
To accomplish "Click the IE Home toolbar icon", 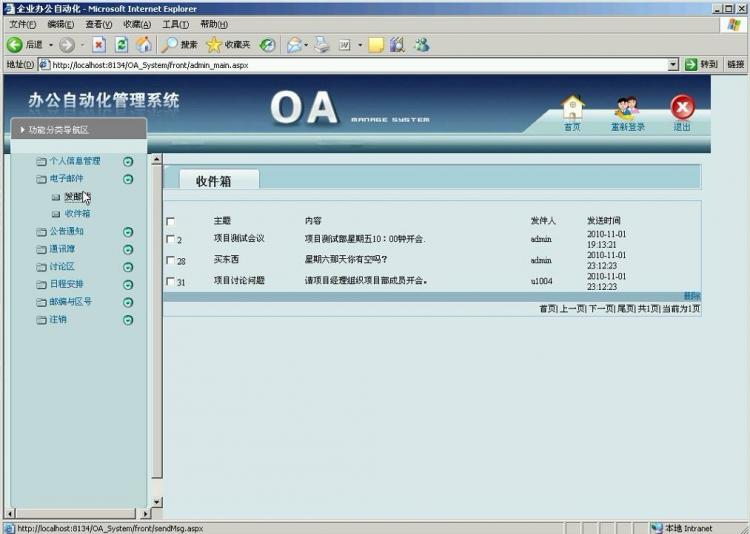I will pyautogui.click(x=143, y=45).
